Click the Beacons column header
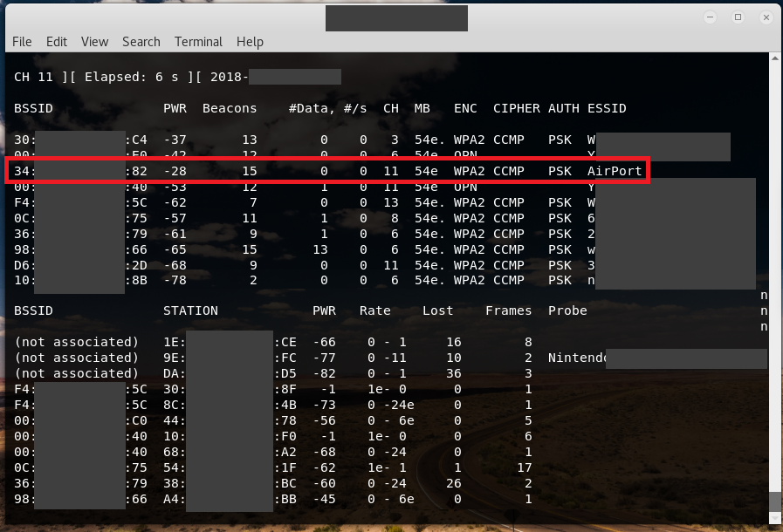This screenshot has height=532, width=783. (x=230, y=108)
